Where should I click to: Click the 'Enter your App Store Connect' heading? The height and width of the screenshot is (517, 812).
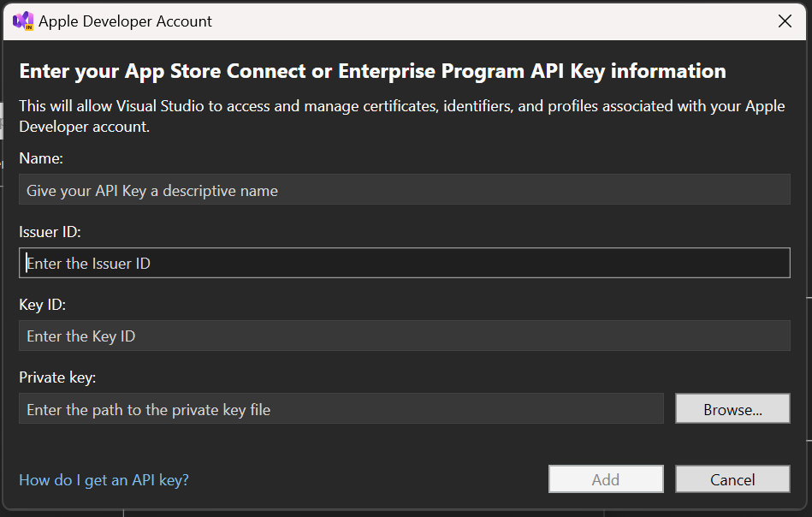pos(372,71)
